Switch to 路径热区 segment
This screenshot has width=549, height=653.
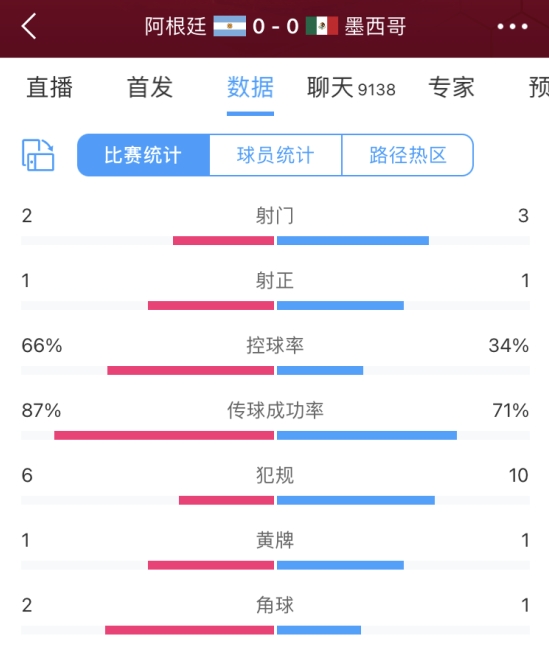tap(407, 155)
